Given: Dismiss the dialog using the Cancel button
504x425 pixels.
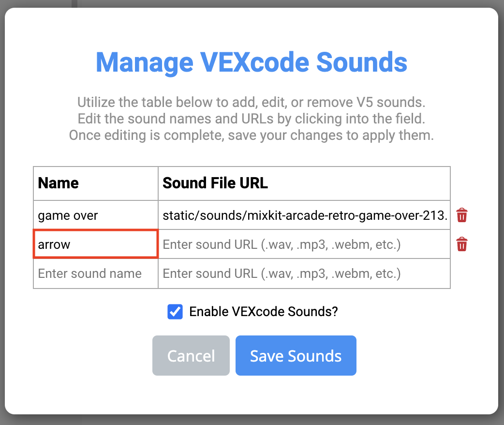Looking at the screenshot, I should tap(191, 355).
